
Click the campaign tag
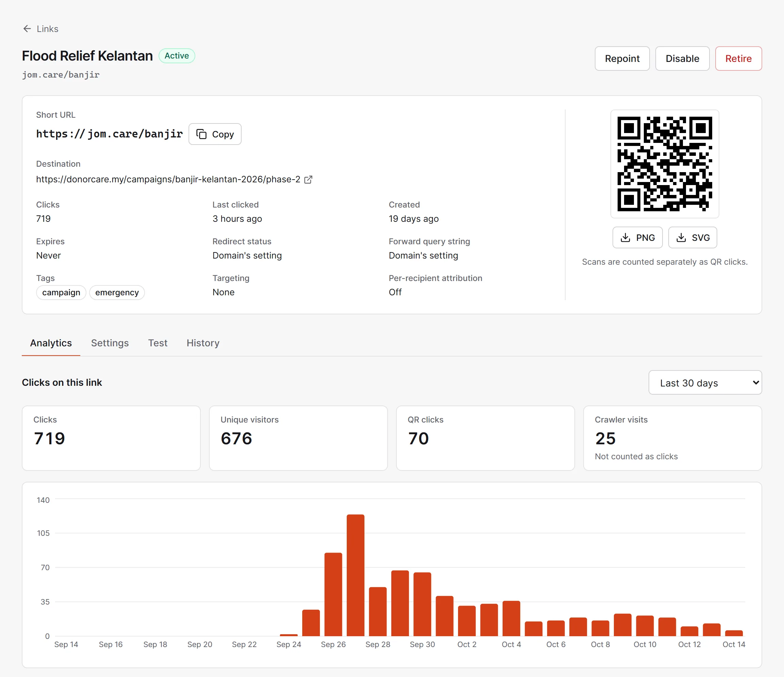pyautogui.click(x=61, y=292)
